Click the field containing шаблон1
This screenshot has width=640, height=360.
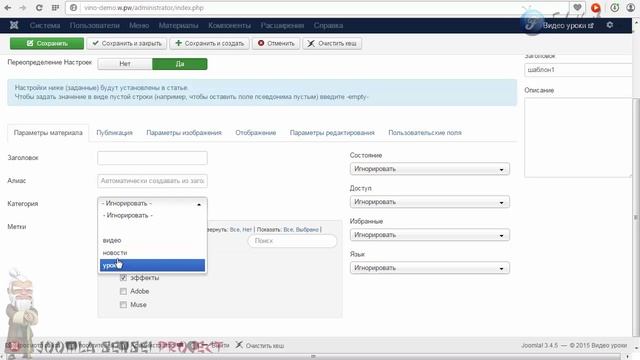coord(579,70)
